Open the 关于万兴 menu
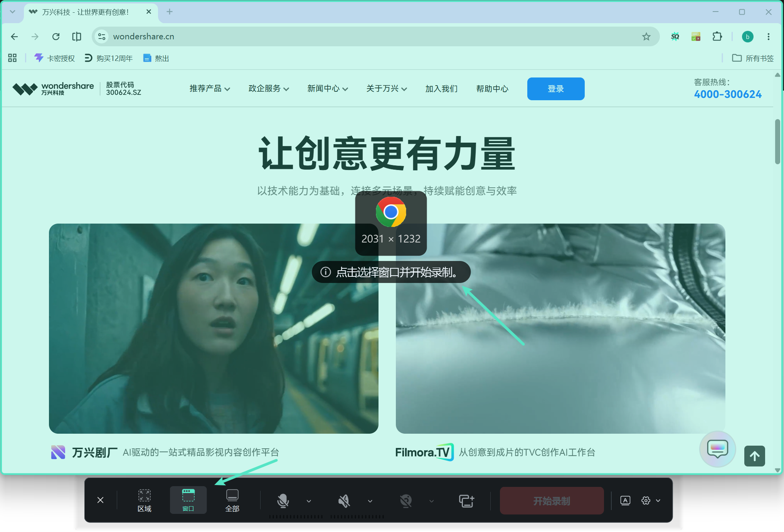 tap(387, 89)
